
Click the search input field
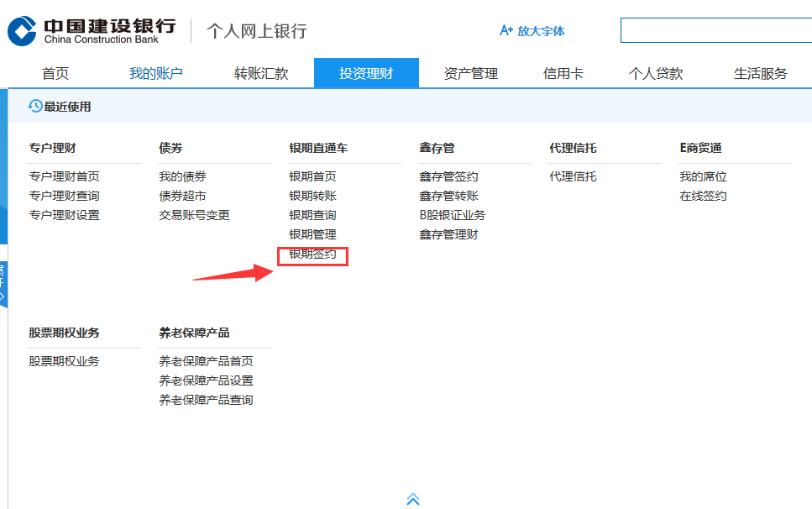pyautogui.click(x=715, y=31)
